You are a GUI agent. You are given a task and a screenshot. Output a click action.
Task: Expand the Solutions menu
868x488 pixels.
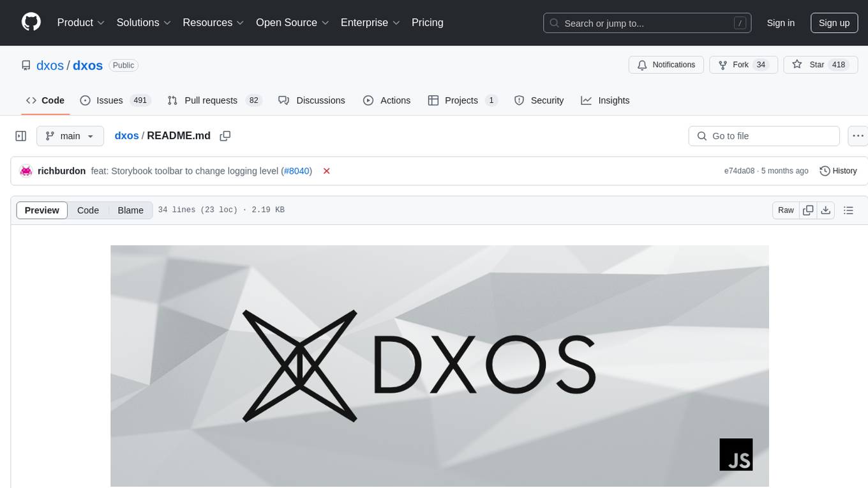[144, 22]
